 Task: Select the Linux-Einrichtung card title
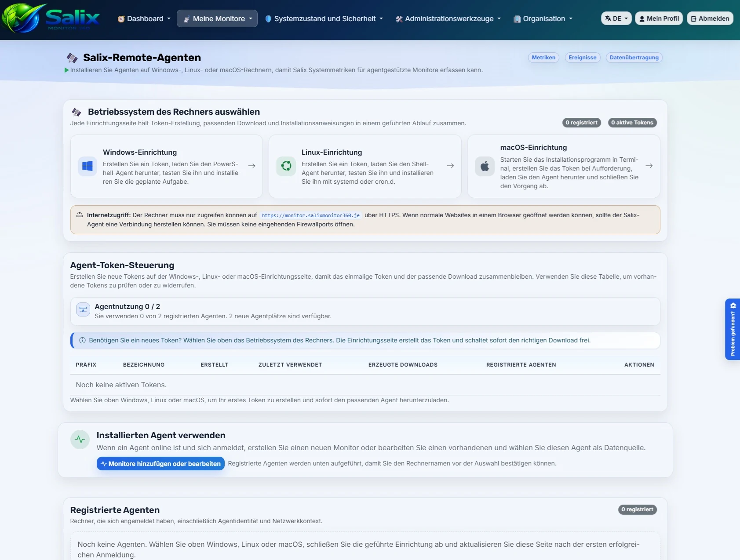332,152
